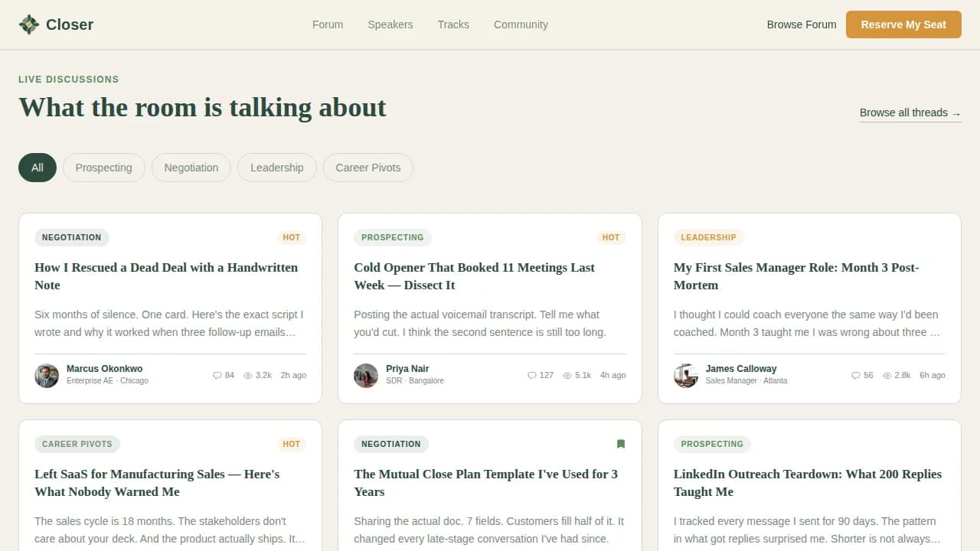Click the Reserve My Seat button
This screenshot has height=551, width=980.
pyautogui.click(x=903, y=24)
